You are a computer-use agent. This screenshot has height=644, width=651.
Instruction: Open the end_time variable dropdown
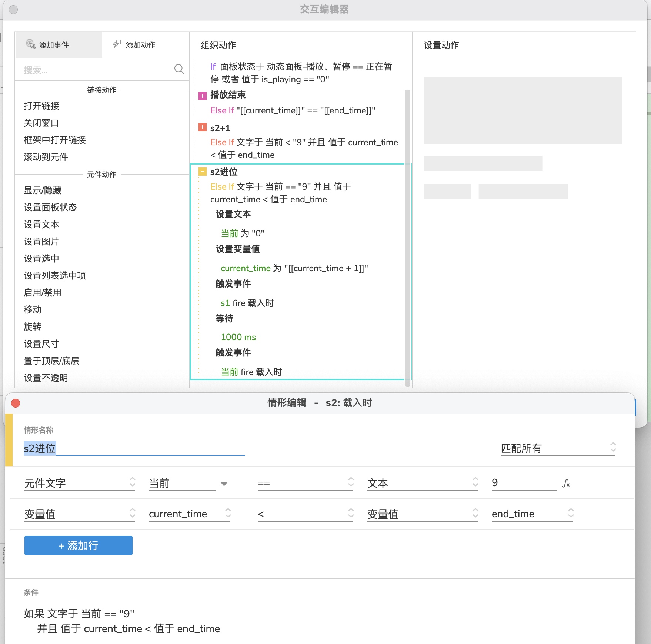pos(533,514)
